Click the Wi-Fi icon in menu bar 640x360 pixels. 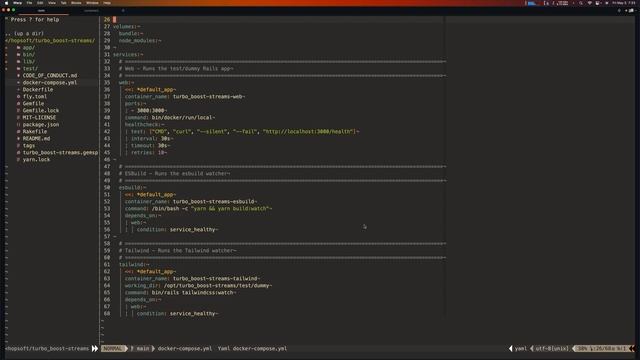pyautogui.click(x=589, y=3)
